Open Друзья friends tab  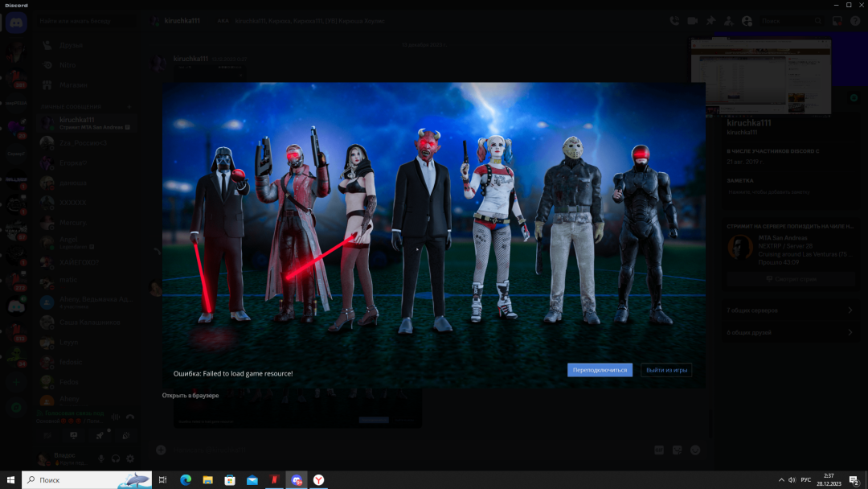tap(86, 45)
